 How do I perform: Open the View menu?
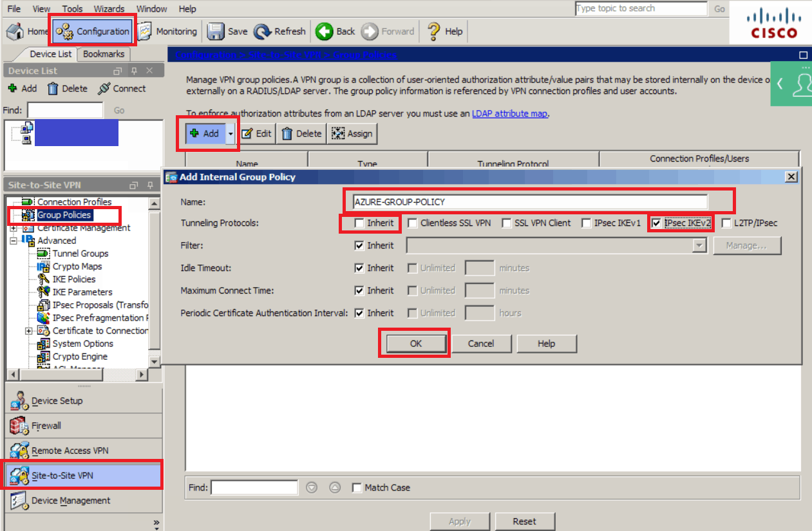tap(41, 9)
